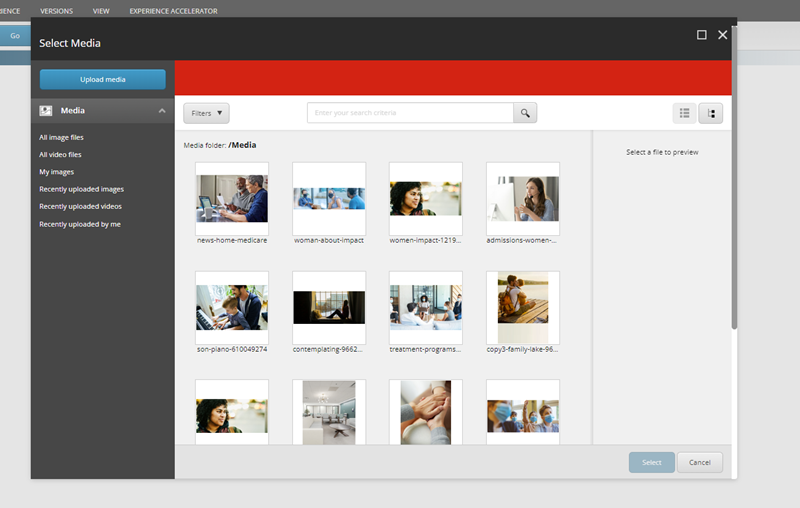
Task: Open the Experience Accelerator ribbon tab
Action: pyautogui.click(x=173, y=11)
